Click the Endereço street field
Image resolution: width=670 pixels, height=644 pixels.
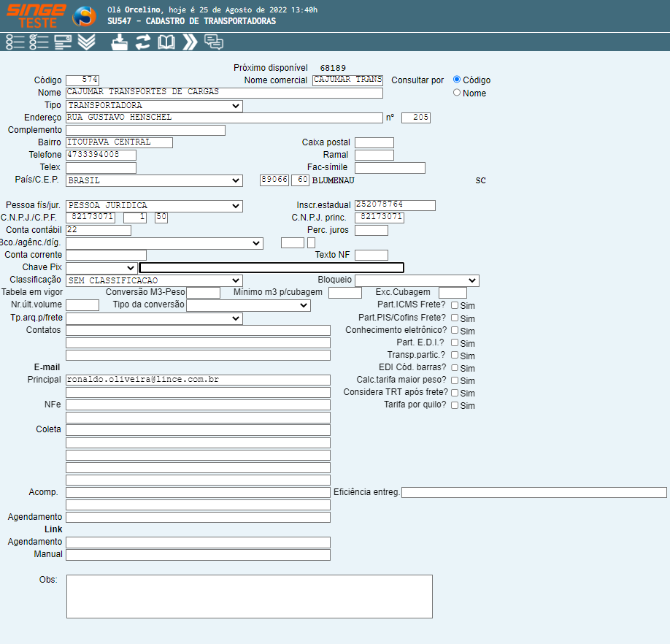(x=224, y=118)
